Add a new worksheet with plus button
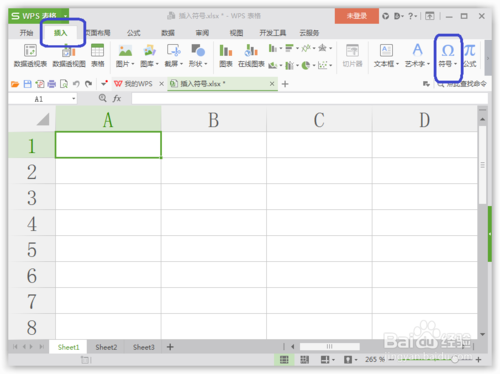Screen dimensions: 500x374 [170, 347]
